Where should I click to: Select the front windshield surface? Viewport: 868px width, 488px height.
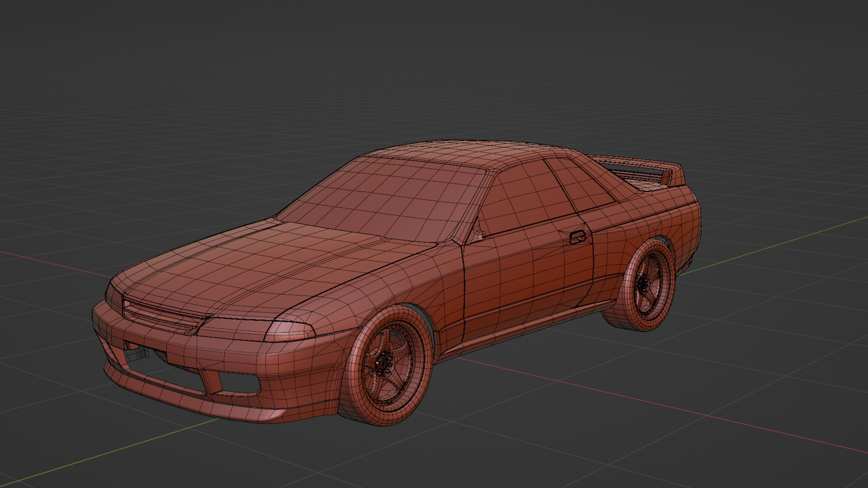(x=389, y=199)
